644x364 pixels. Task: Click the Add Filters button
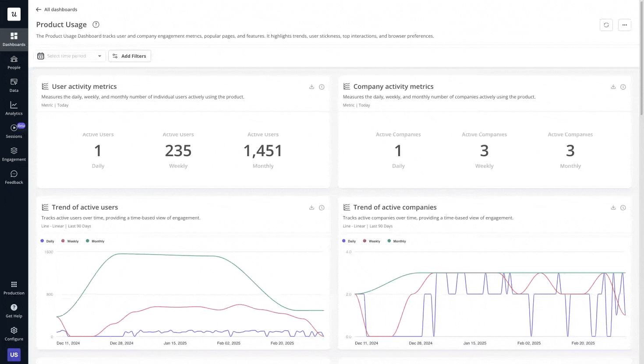130,56
